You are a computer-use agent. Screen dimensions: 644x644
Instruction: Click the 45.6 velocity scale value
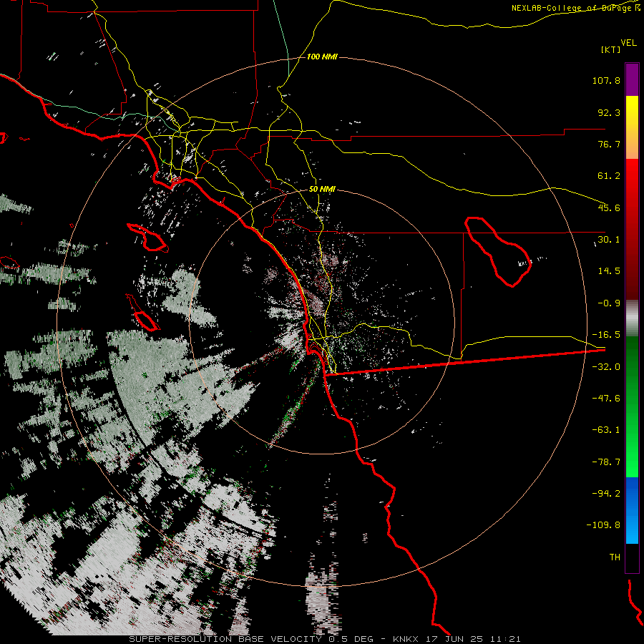609,208
